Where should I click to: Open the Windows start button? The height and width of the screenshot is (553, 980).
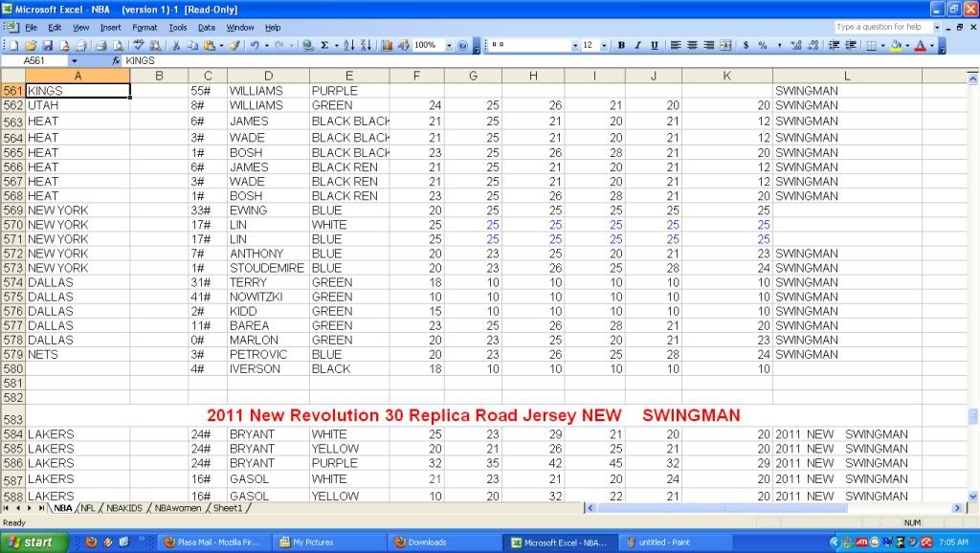coord(33,542)
